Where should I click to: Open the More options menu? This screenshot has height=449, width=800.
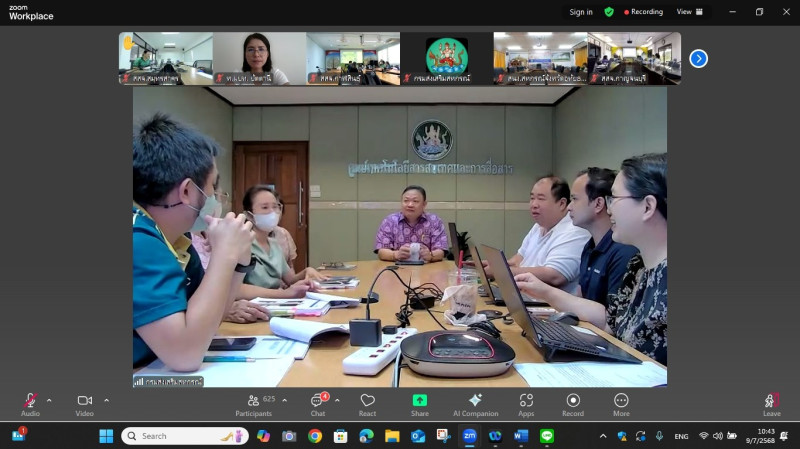click(x=621, y=403)
